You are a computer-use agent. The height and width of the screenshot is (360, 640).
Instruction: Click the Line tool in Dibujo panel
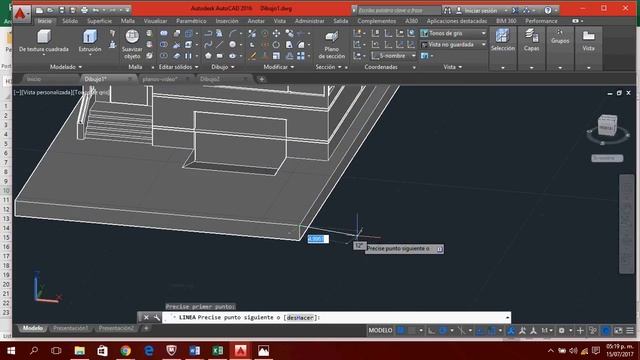(220, 44)
